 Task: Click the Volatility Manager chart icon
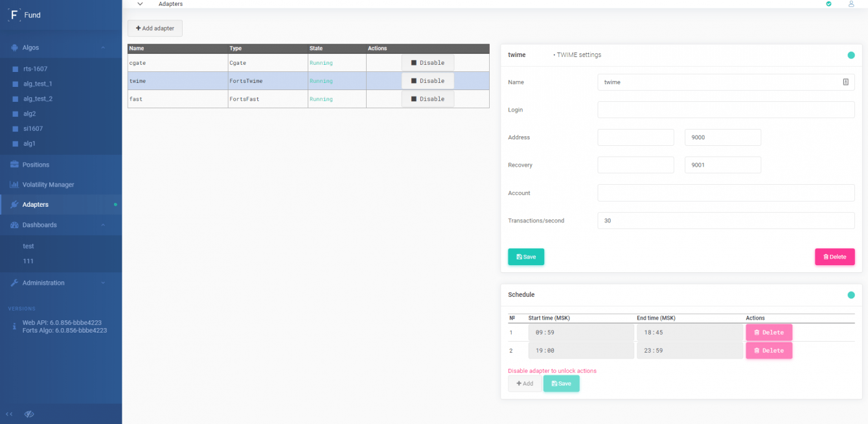click(14, 185)
